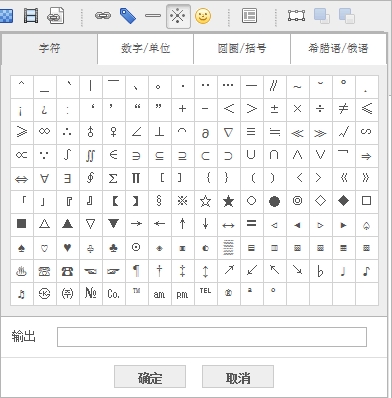Select the infinity symbol ∞

click(x=44, y=132)
